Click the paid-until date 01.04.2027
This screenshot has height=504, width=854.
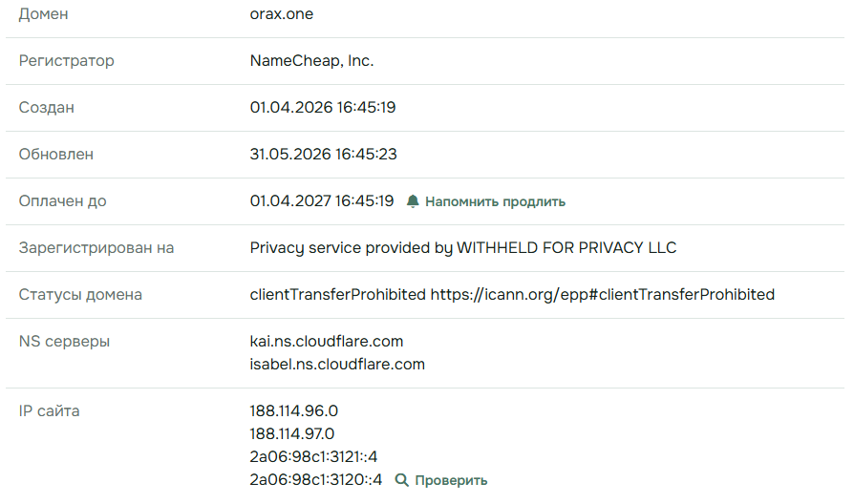289,200
